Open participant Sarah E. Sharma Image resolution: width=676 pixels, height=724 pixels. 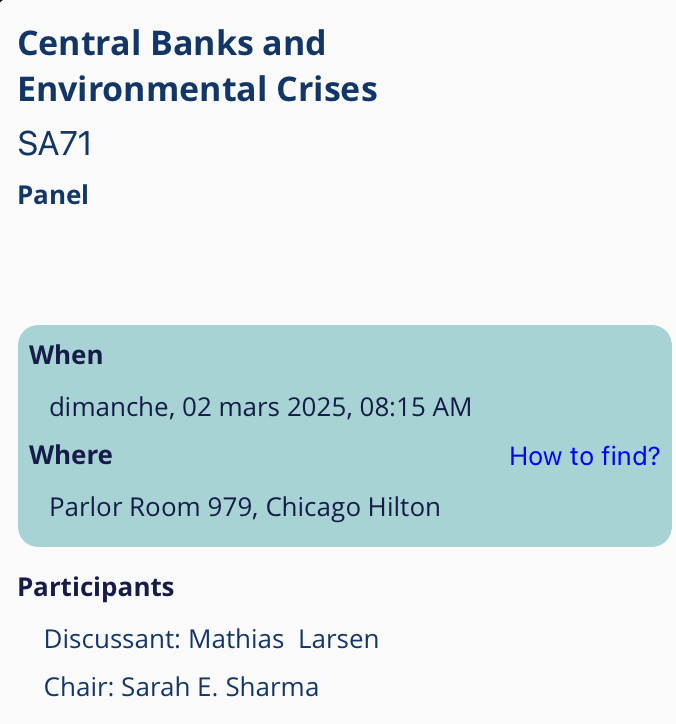pos(220,688)
